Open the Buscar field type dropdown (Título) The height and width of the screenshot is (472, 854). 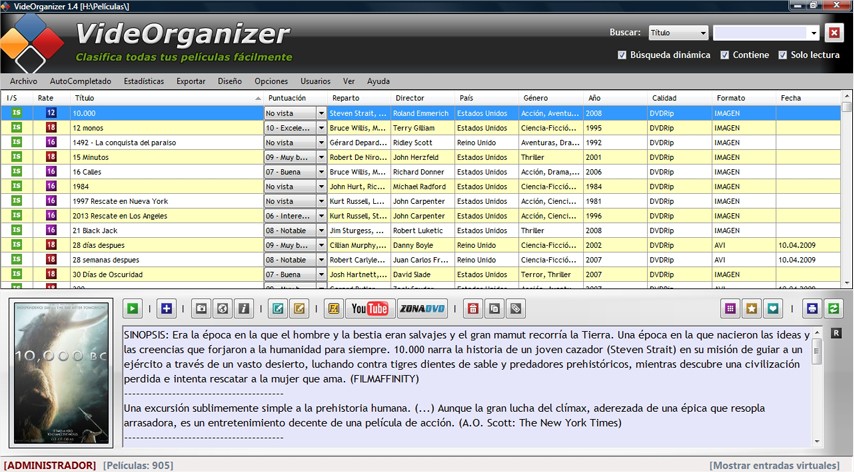tap(678, 33)
